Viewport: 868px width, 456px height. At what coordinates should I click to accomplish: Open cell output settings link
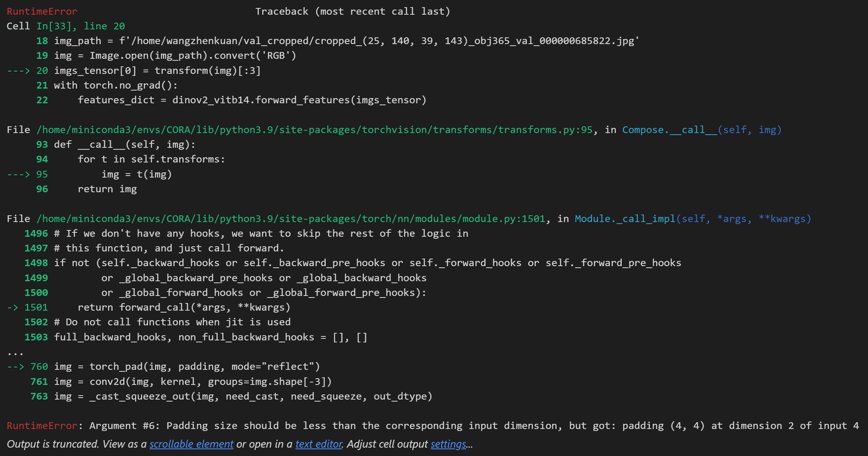[448, 444]
